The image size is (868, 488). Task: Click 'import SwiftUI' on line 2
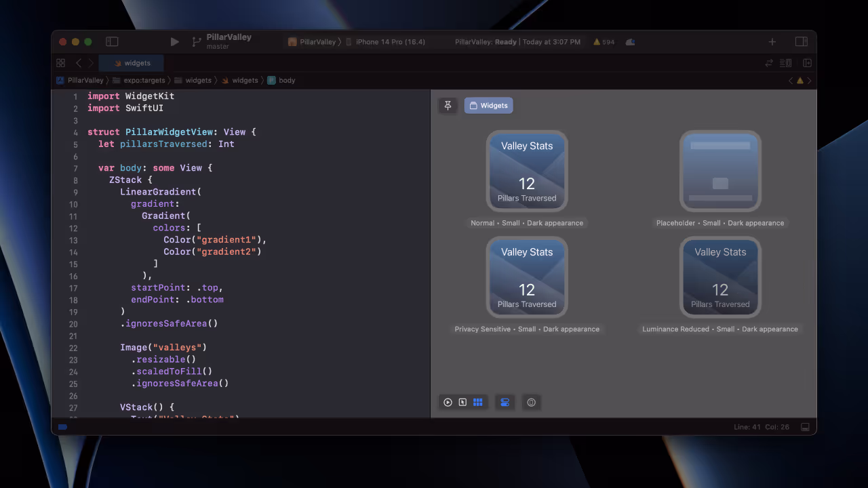pos(125,108)
